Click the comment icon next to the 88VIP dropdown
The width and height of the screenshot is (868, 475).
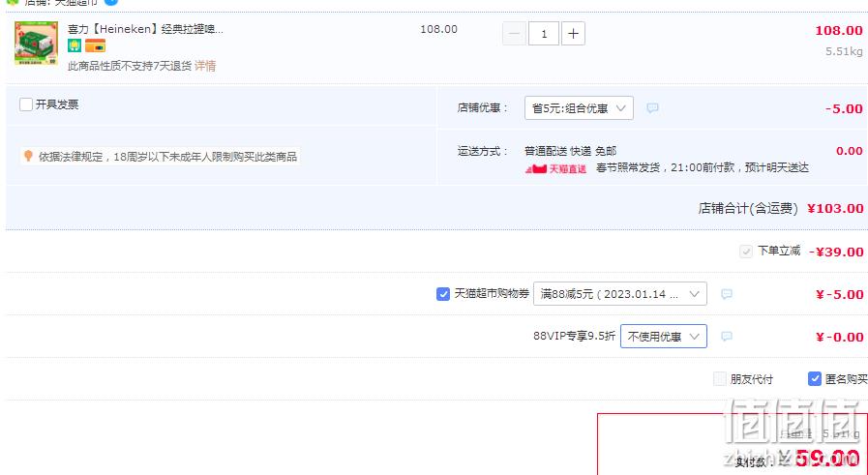pyautogui.click(x=727, y=336)
